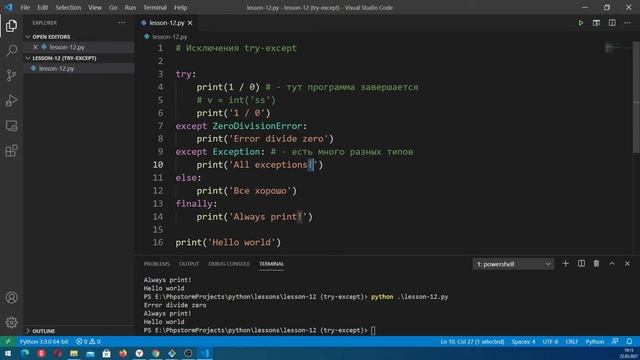Change indentation via Spaces: 4

pos(523,341)
